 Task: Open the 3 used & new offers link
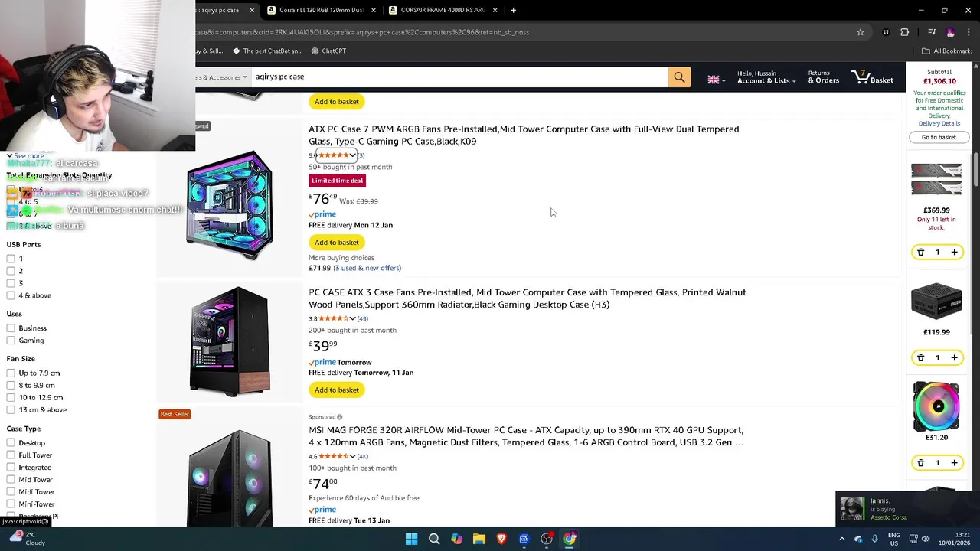pyautogui.click(x=367, y=269)
